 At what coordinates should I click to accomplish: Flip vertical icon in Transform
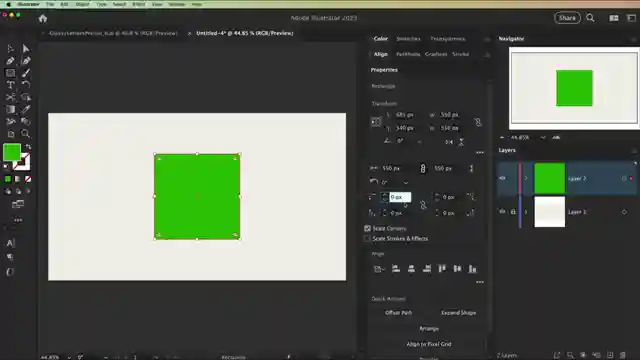click(461, 142)
